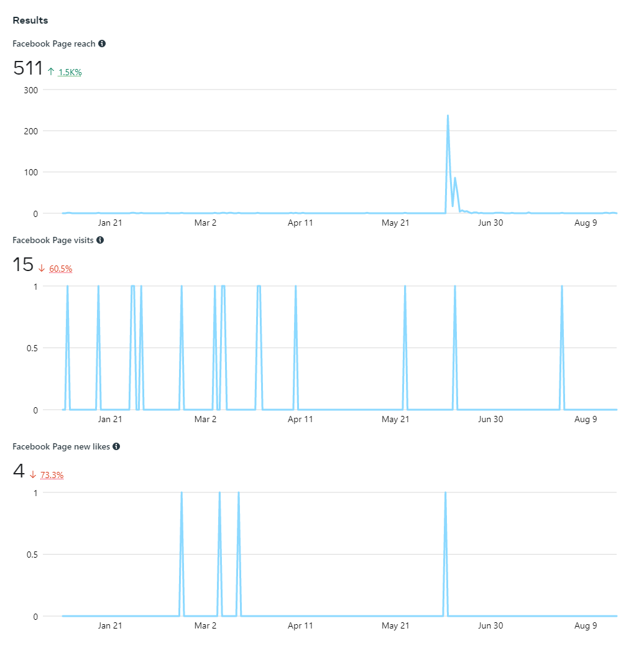Select the 511 reach total number
This screenshot has width=644, height=659.
[x=28, y=68]
